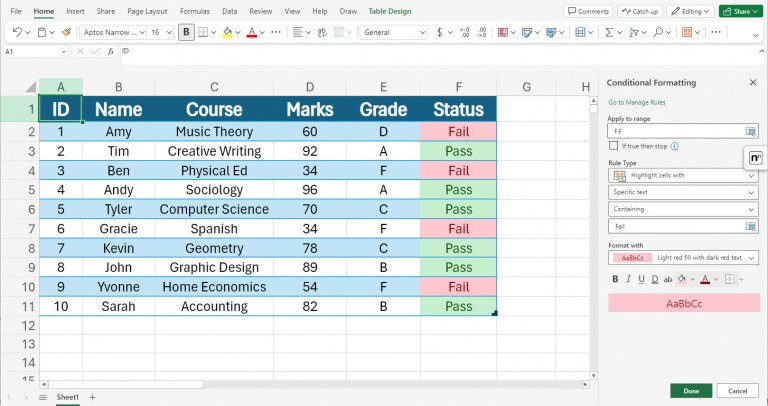Click the Strikethrough ab icon in the pane

pyautogui.click(x=668, y=279)
